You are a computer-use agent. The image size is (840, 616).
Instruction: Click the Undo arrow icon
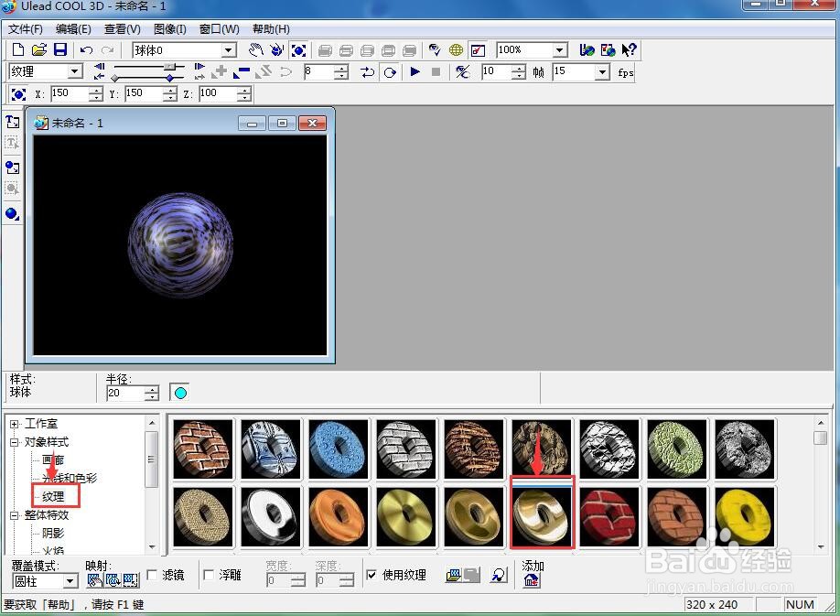click(86, 50)
